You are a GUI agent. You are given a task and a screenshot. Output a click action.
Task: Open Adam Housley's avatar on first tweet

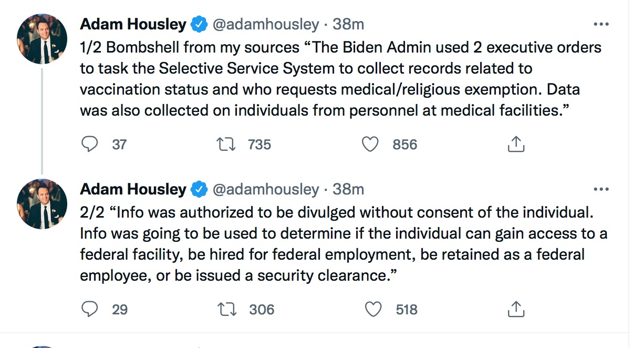(x=42, y=39)
